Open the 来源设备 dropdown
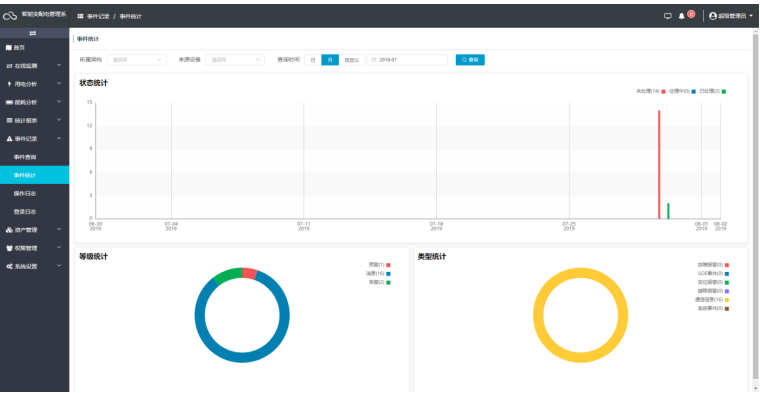 click(235, 60)
